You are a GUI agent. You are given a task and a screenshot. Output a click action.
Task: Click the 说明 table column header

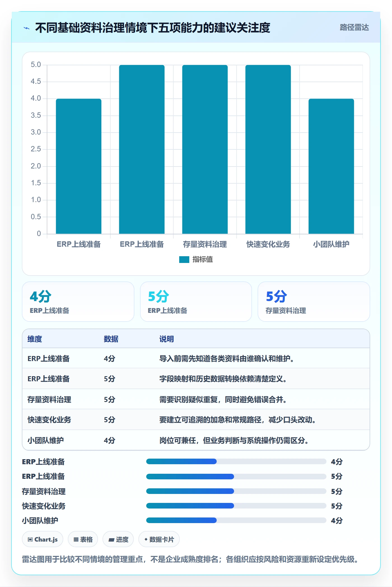coord(167,339)
